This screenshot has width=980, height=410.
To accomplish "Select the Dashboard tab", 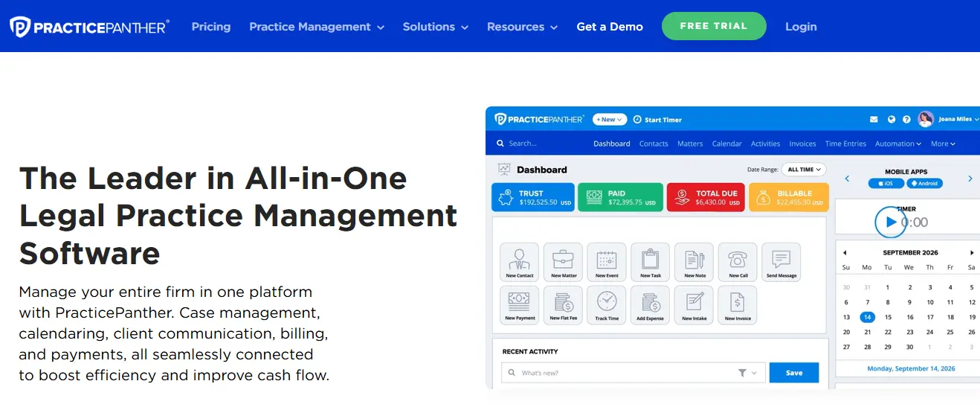I will tap(612, 144).
